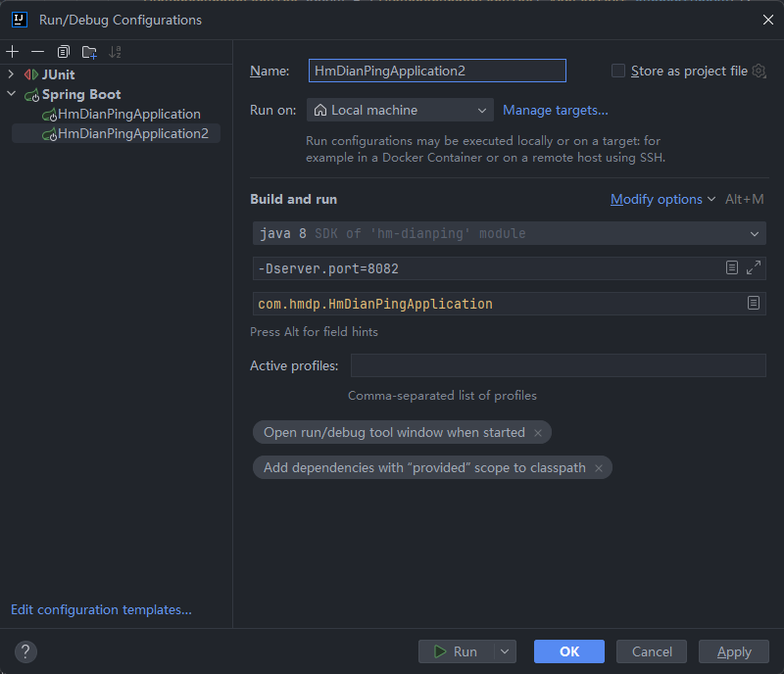Expand the VM options field editor
Screen dimensions: 784x674
754,267
